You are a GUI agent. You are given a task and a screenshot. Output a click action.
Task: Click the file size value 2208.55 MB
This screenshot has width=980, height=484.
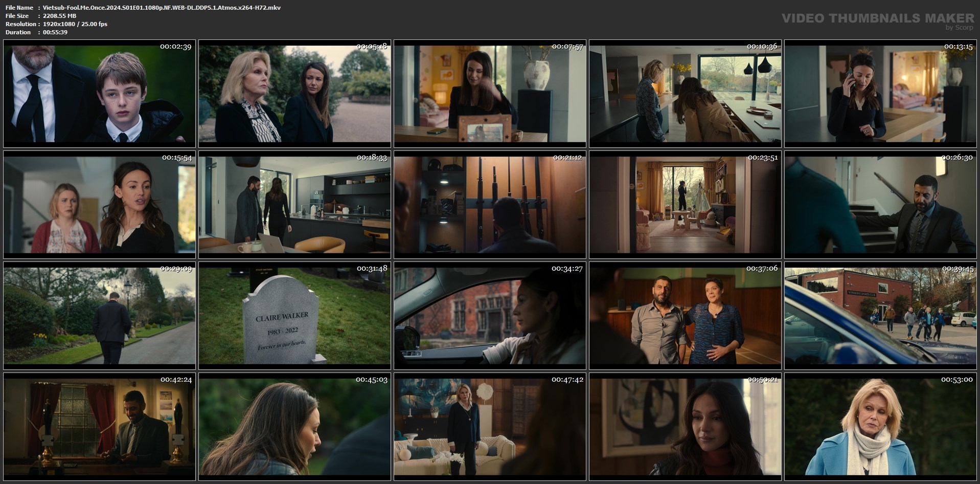[x=59, y=16]
